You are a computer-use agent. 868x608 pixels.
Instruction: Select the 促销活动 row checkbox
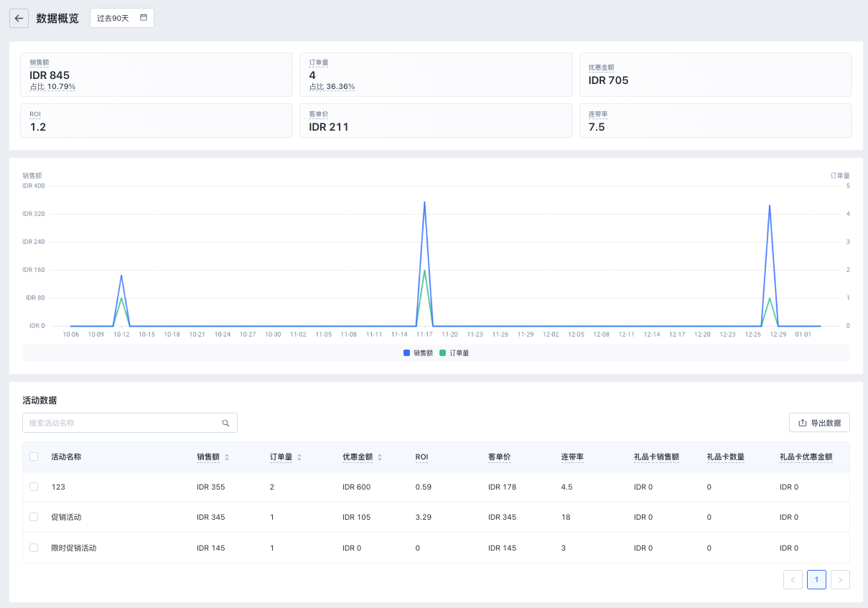(x=34, y=517)
